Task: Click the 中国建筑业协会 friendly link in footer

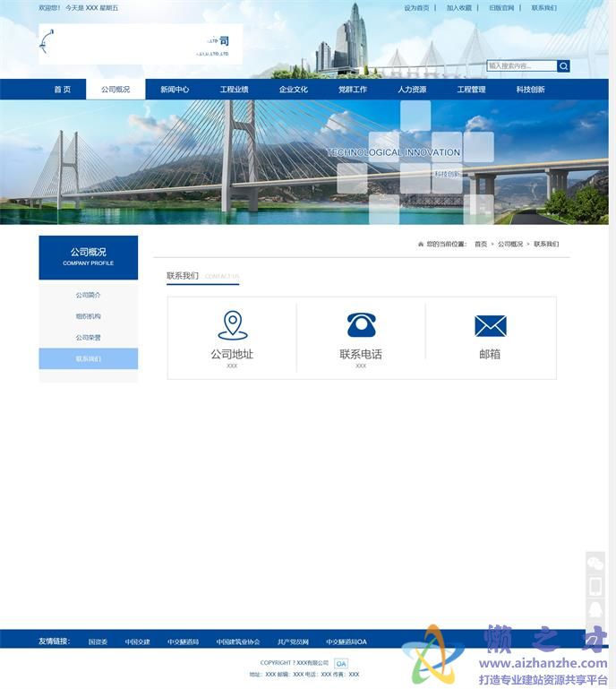Action: click(238, 642)
